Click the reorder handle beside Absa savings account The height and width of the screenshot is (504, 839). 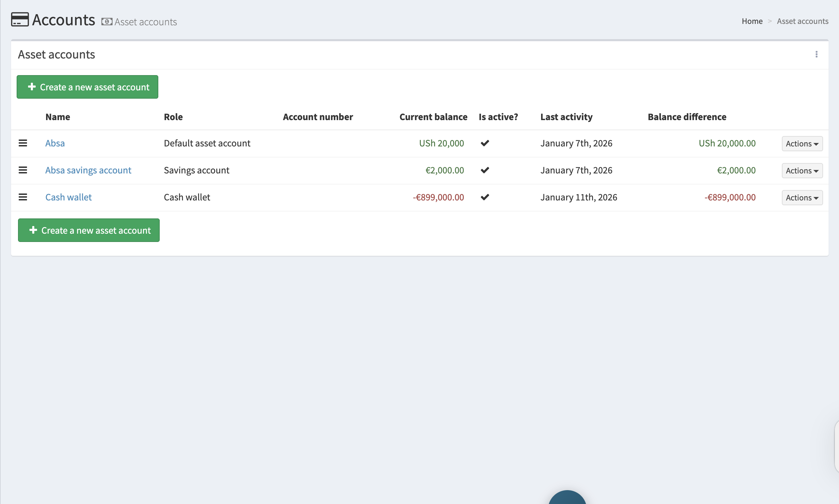(x=23, y=170)
